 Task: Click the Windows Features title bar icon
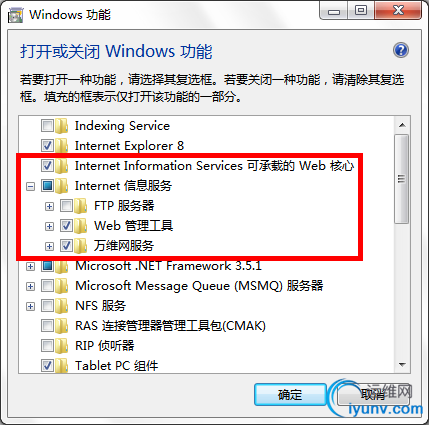(x=16, y=15)
